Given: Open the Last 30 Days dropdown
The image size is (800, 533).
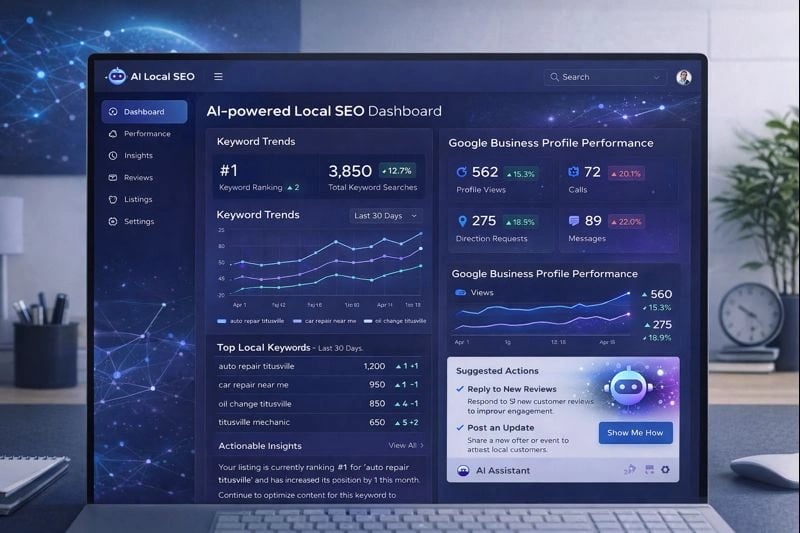Looking at the screenshot, I should tap(385, 216).
